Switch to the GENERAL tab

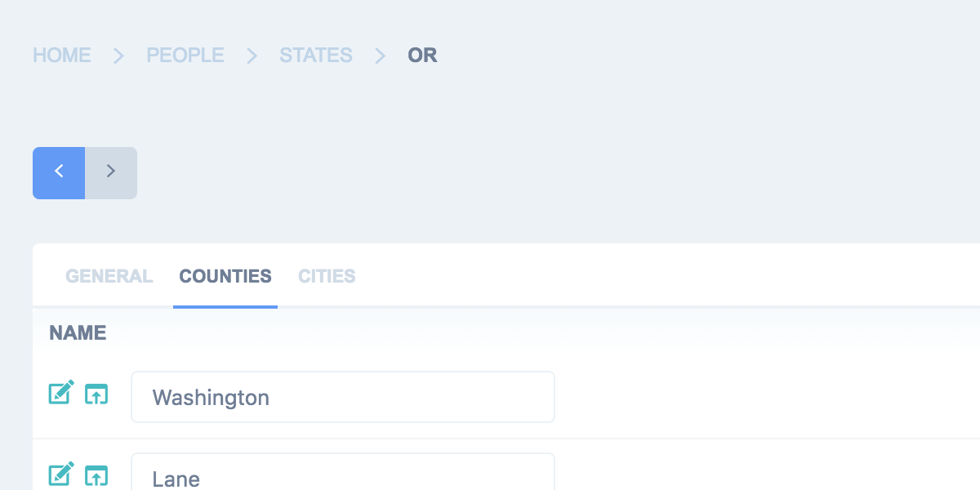(109, 276)
